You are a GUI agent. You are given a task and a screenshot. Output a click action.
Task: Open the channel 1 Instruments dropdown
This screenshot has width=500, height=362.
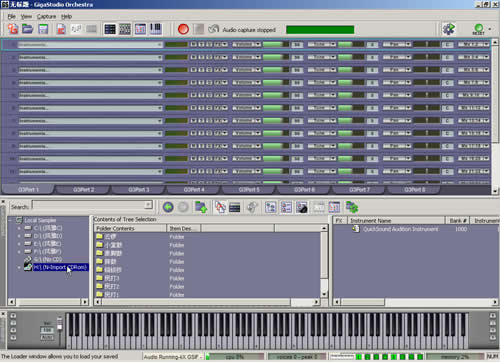coord(90,44)
